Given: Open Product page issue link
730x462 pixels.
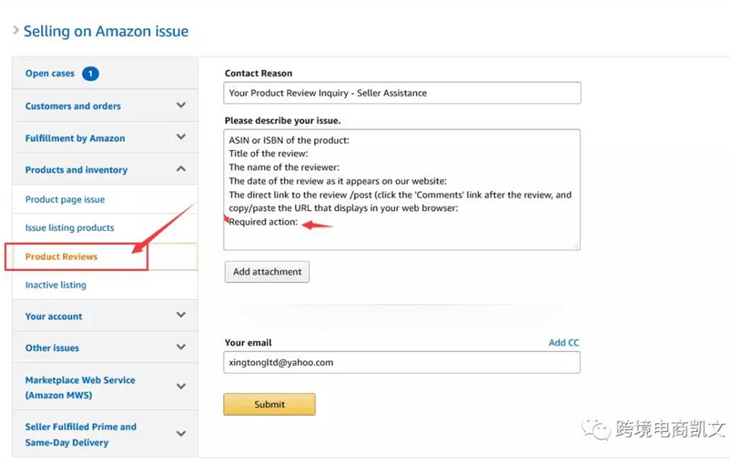Looking at the screenshot, I should pos(65,200).
